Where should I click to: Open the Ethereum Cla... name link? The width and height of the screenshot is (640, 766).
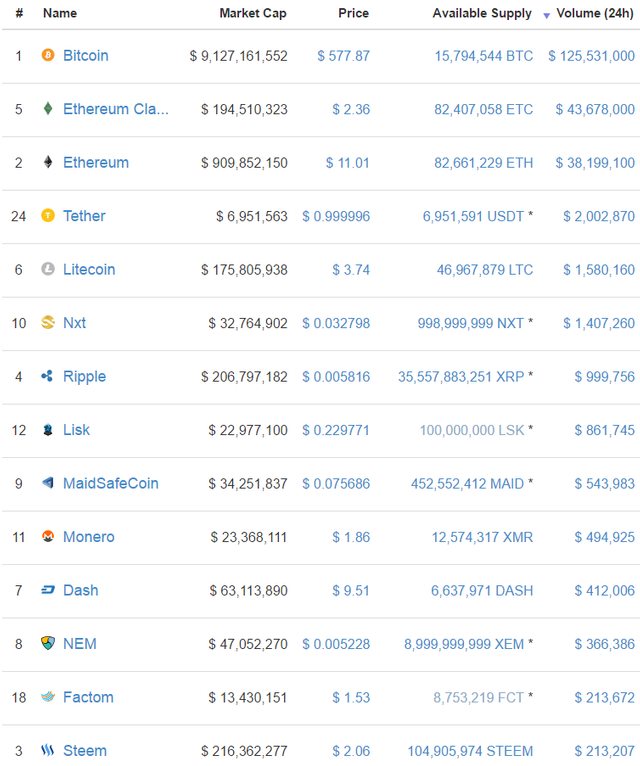pos(116,108)
